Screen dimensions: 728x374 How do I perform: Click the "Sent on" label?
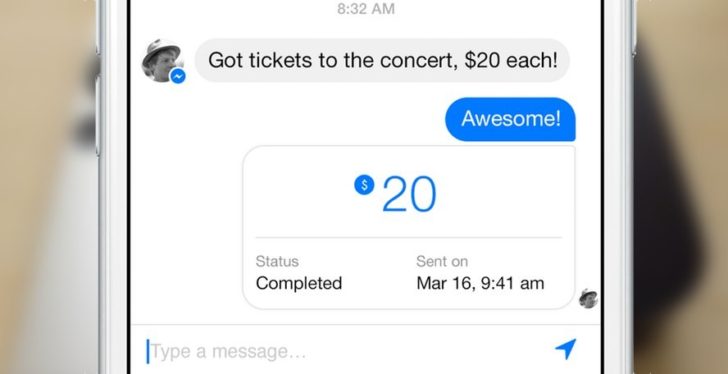coord(442,261)
